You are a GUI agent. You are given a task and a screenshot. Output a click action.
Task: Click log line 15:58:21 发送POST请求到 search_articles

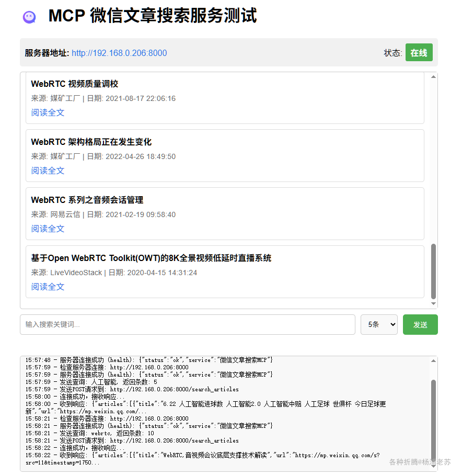click(132, 440)
